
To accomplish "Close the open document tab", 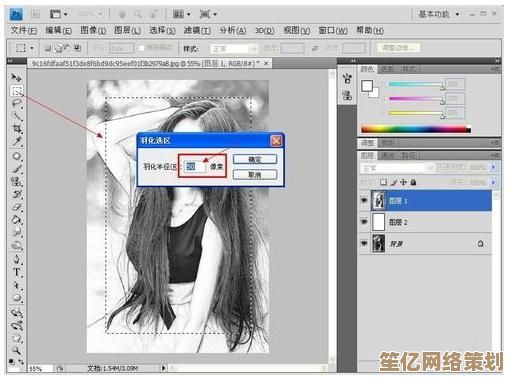I will pos(266,63).
